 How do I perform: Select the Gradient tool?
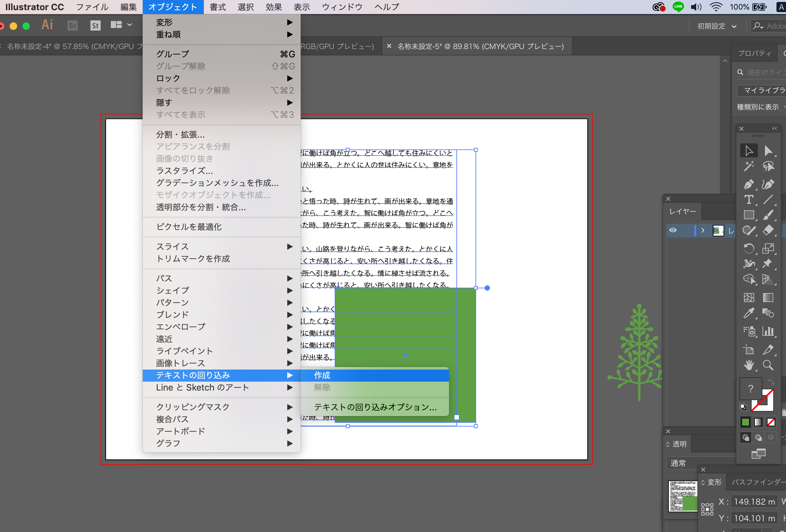click(768, 298)
